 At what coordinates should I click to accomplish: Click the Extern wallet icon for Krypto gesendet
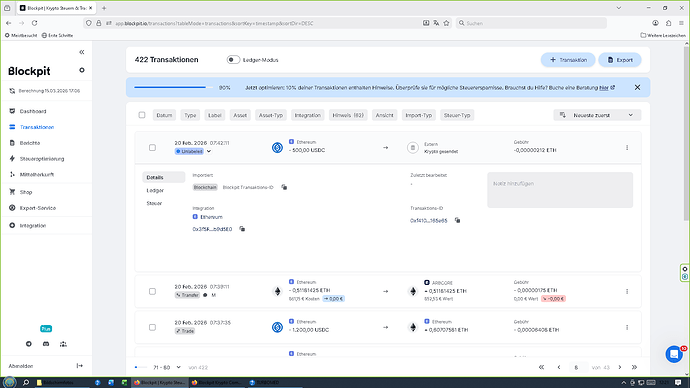pyautogui.click(x=413, y=148)
